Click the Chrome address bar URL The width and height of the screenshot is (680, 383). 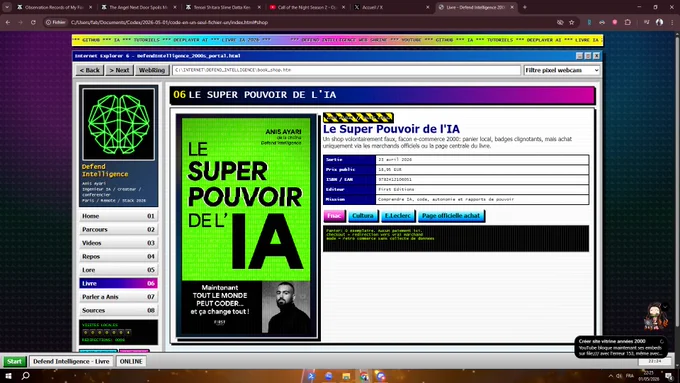[x=169, y=22]
